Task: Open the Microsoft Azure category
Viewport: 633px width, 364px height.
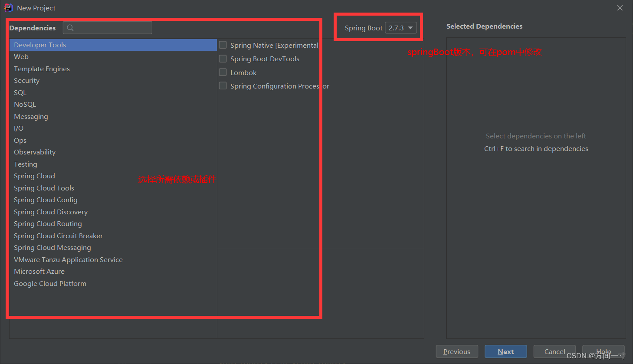Action: coord(113,272)
